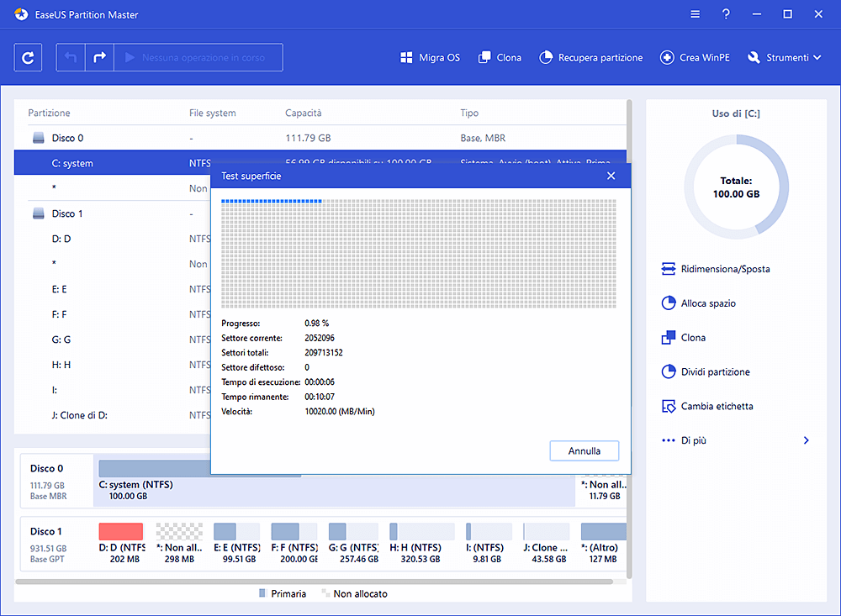Click the J: Clone 43.58 GB block
This screenshot has width=841, height=616.
(x=546, y=543)
